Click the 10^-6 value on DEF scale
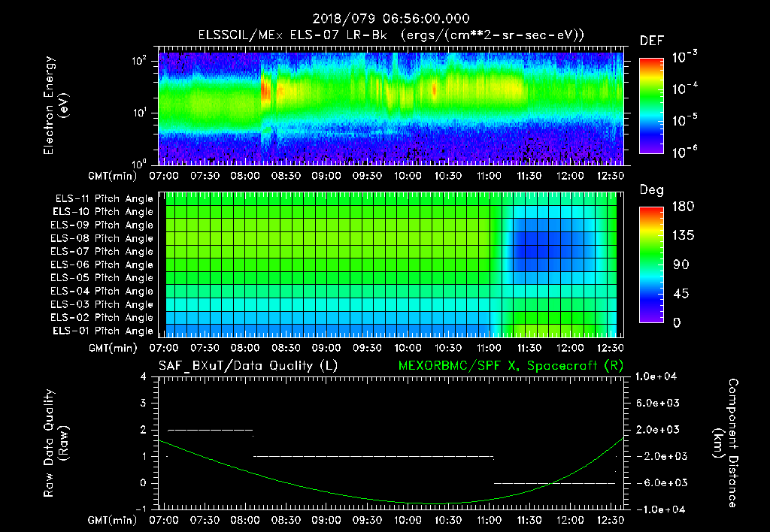The image size is (770, 532). point(684,151)
